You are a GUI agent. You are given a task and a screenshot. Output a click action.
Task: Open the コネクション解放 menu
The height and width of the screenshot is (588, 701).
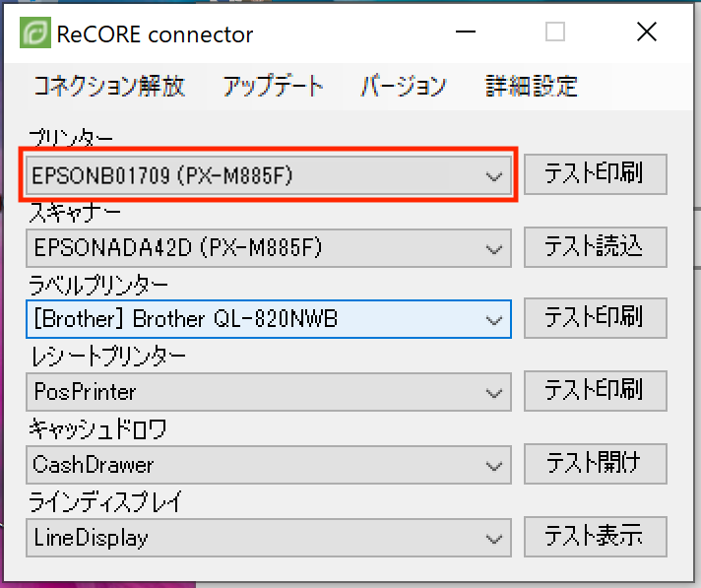108,87
